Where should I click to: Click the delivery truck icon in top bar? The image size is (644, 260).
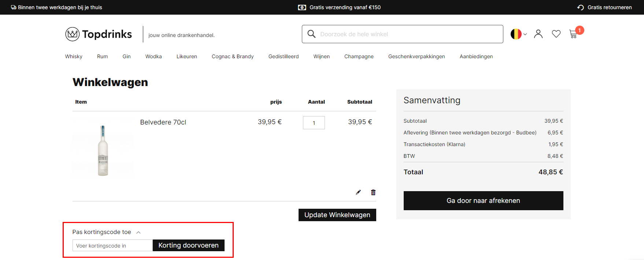pyautogui.click(x=14, y=7)
